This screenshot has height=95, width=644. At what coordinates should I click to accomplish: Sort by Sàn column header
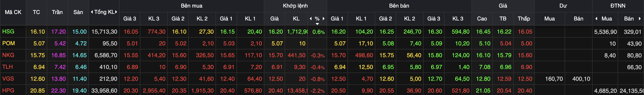tap(78, 12)
